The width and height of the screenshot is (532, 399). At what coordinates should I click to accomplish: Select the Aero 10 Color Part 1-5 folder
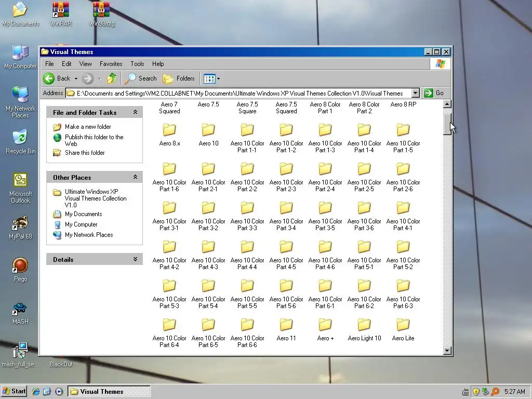click(x=403, y=138)
